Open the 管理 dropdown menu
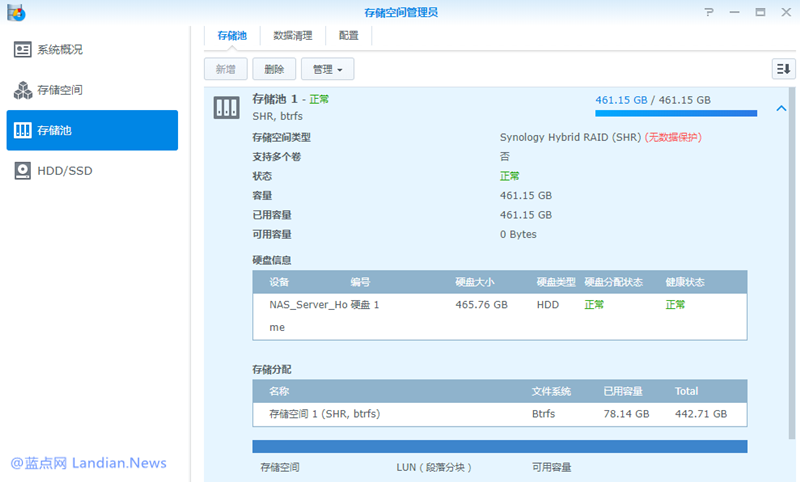The image size is (800, 482). (x=327, y=69)
